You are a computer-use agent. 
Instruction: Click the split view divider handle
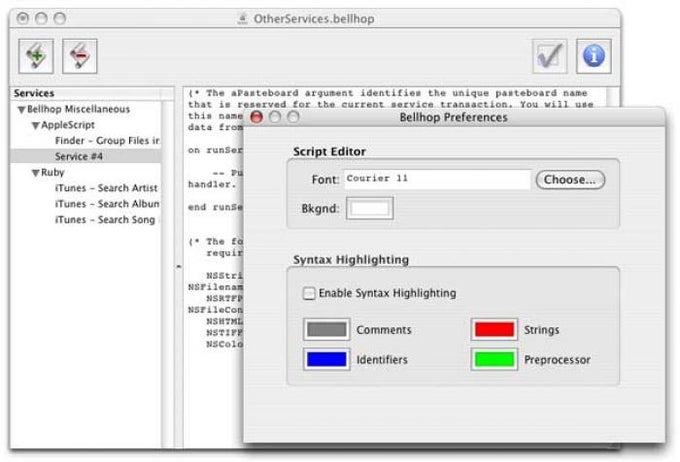coord(178,267)
